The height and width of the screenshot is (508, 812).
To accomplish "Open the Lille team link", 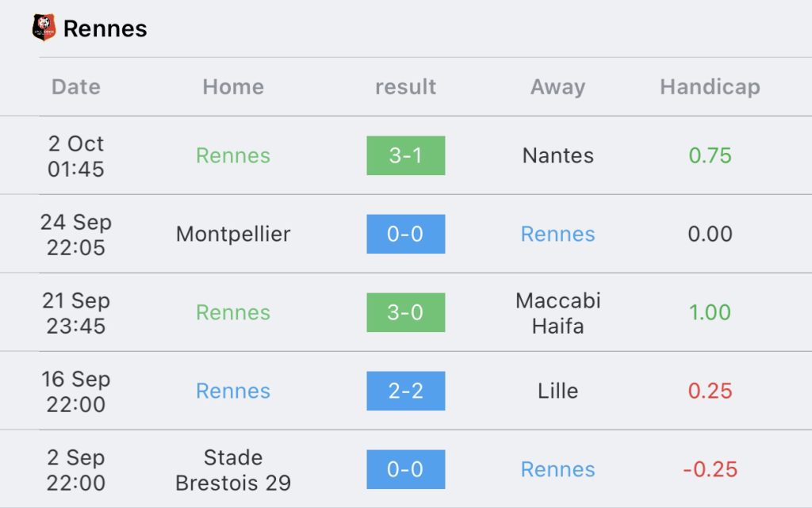I will click(557, 391).
